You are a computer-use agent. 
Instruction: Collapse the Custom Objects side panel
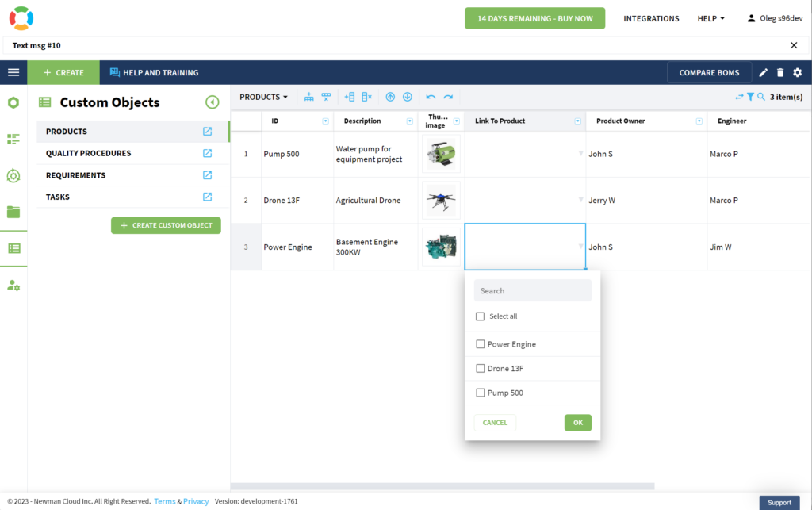pyautogui.click(x=212, y=102)
